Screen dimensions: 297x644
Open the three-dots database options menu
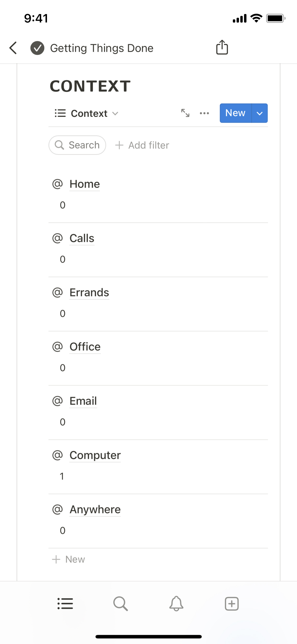[x=204, y=113]
